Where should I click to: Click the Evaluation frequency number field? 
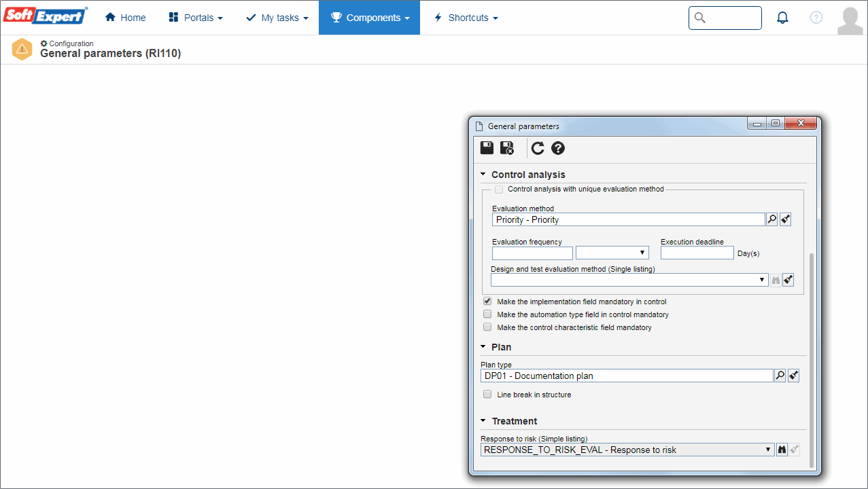coord(532,253)
